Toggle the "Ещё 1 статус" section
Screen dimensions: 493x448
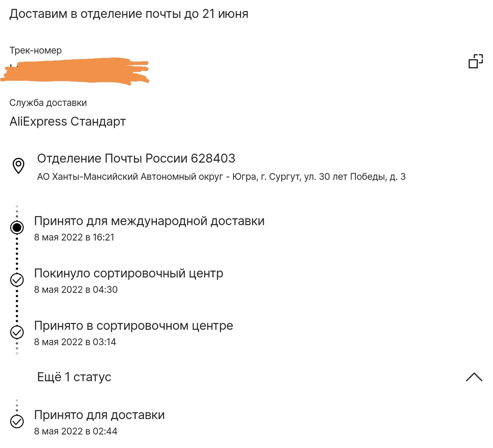[74, 377]
